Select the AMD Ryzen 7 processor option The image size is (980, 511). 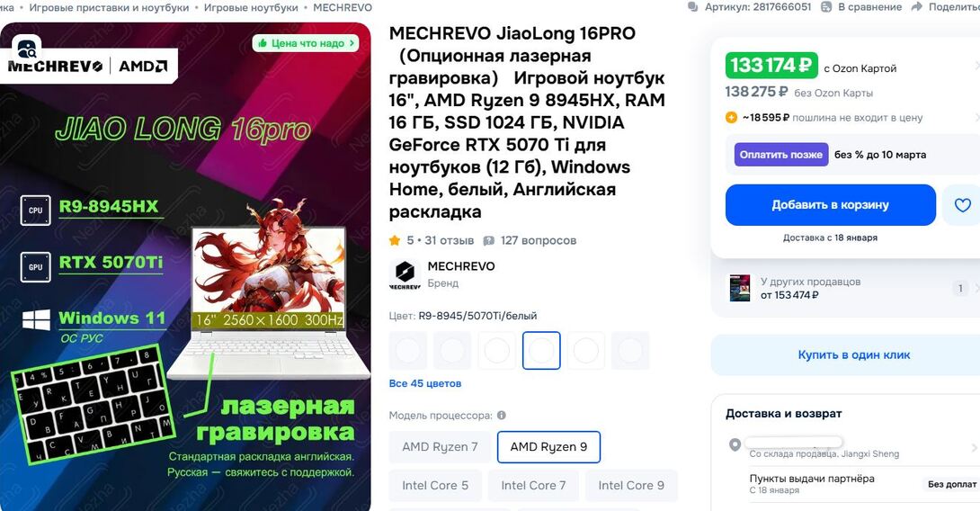point(440,447)
